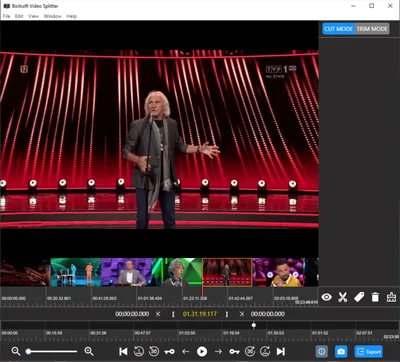Image resolution: width=400 pixels, height=362 pixels.
Task: Switch to TRIM MODE
Action: pyautogui.click(x=372, y=29)
